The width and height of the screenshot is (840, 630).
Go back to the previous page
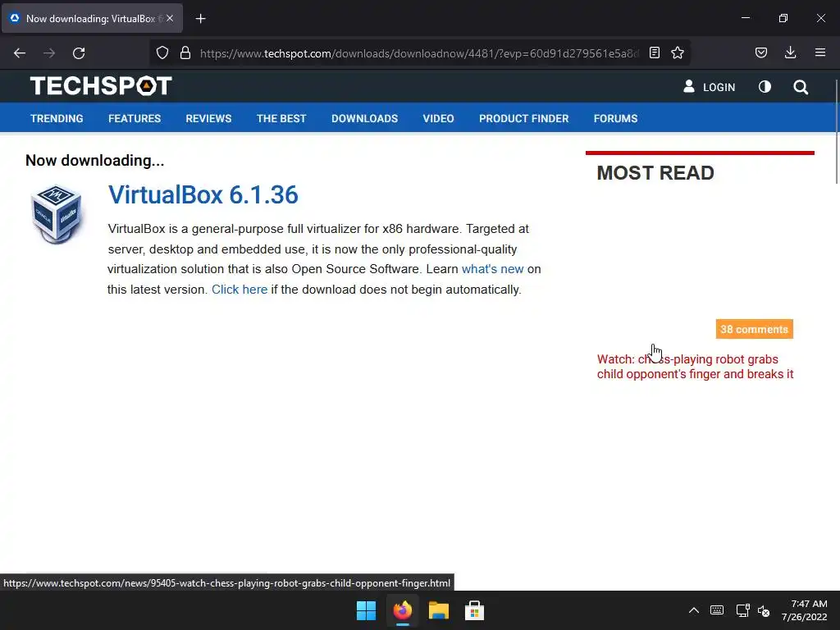tap(20, 53)
